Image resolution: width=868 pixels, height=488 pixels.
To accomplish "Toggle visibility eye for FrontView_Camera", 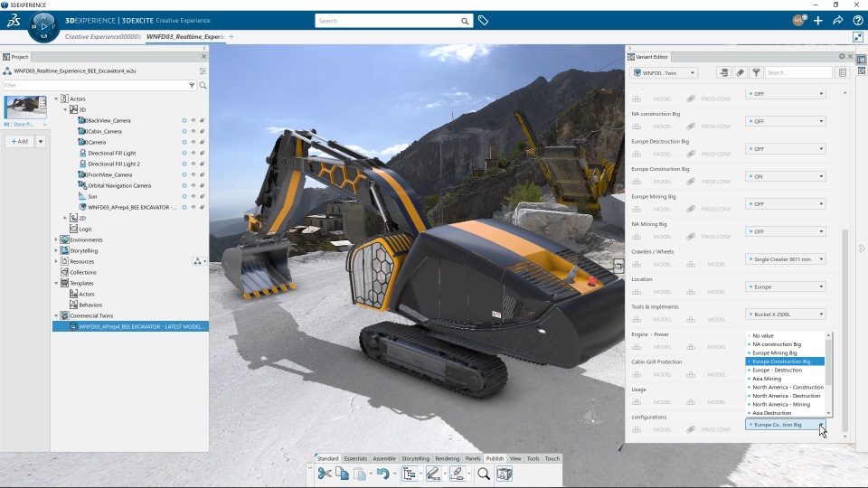I will pos(193,174).
